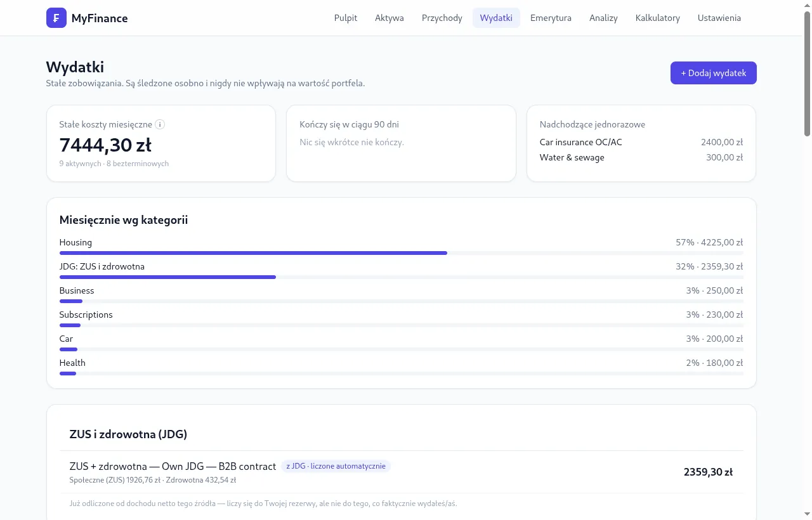812x520 pixels.
Task: Click the 7444,30 zł monthly total
Action: tap(105, 145)
